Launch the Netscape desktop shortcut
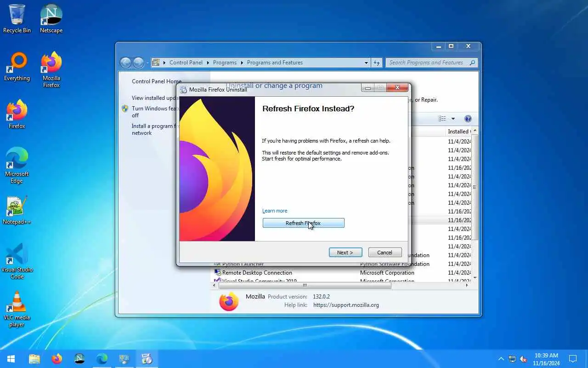The width and height of the screenshot is (588, 368). point(51,19)
